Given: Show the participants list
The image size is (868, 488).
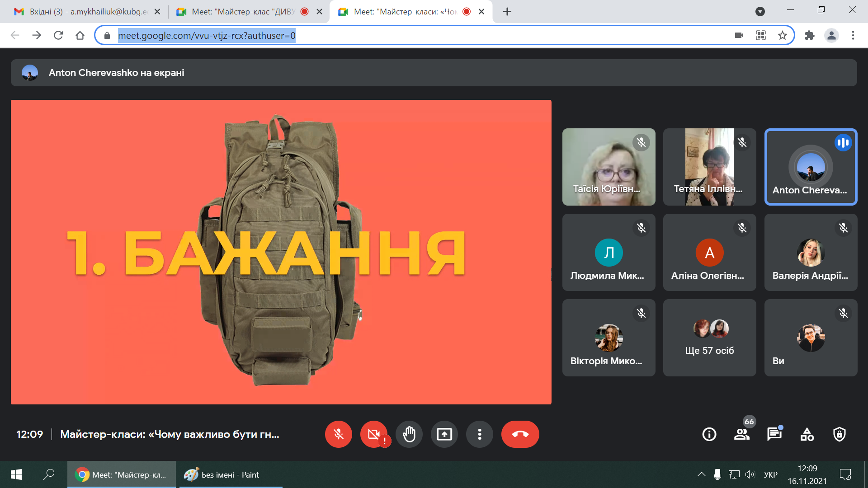Looking at the screenshot, I should [741, 434].
